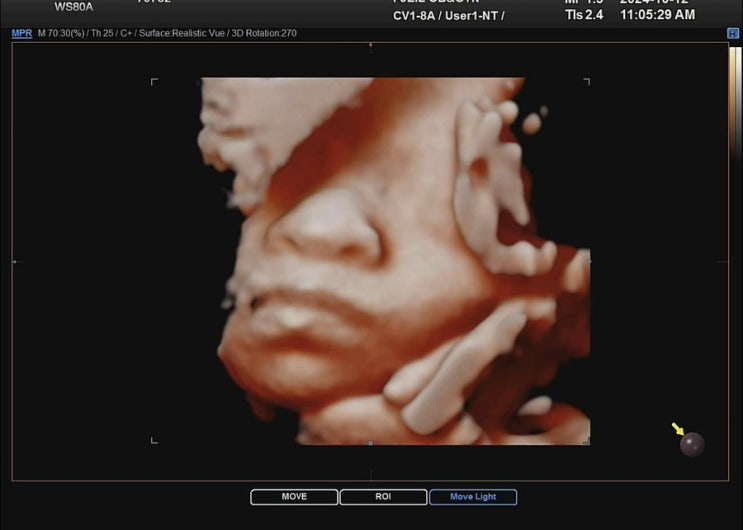Activate the Move Light button
This screenshot has width=743, height=530.
[473, 497]
